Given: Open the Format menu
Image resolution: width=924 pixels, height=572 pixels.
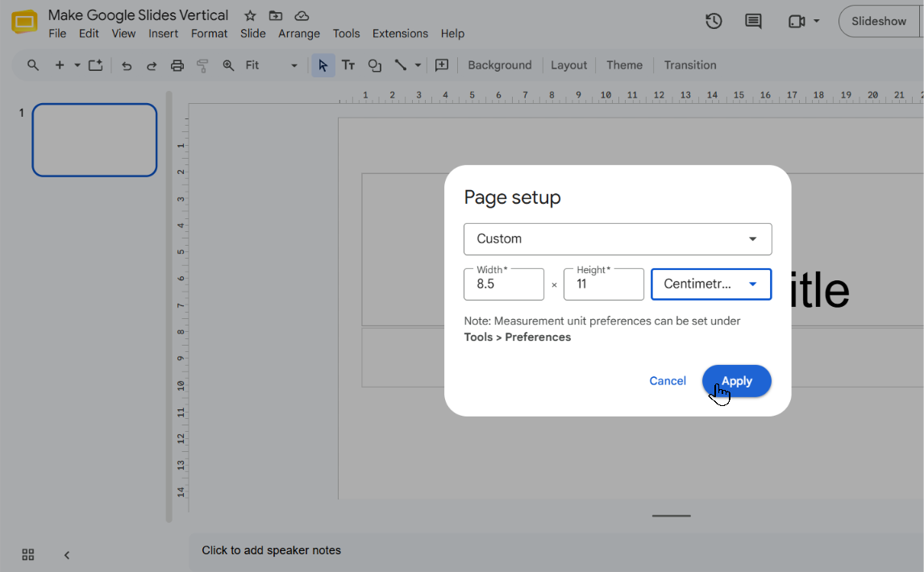Looking at the screenshot, I should [209, 34].
